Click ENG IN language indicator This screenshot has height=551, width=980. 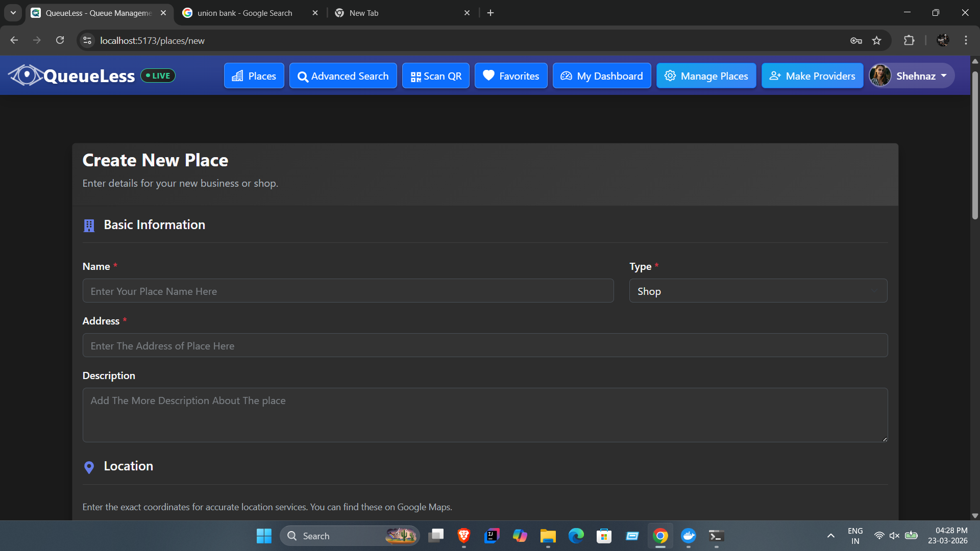855,536
